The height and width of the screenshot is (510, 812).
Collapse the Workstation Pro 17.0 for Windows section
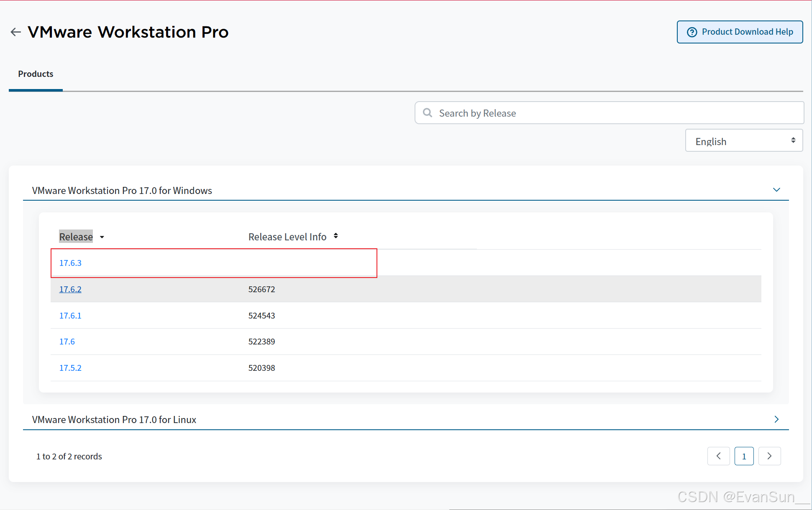(776, 190)
